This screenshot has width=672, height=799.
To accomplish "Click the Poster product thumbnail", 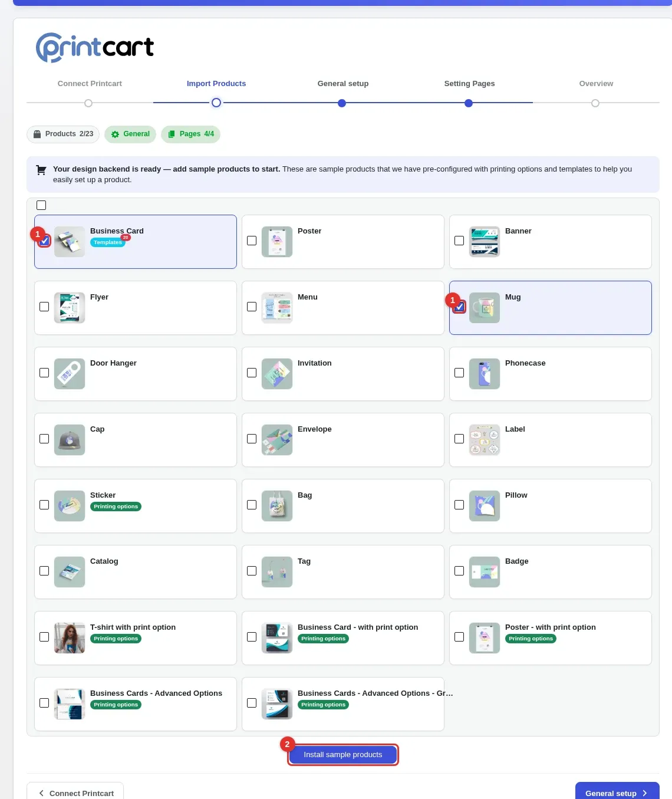I will pyautogui.click(x=277, y=242).
